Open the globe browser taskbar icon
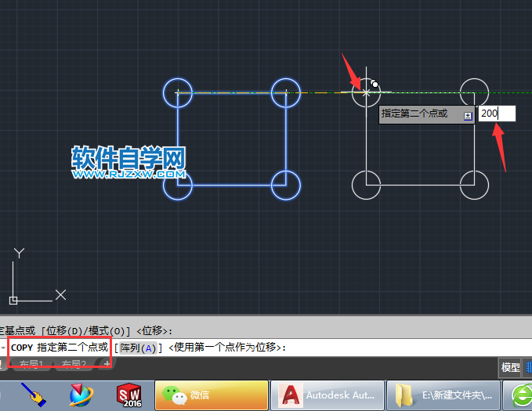Screen dimensions: 532x411 (x=81, y=395)
